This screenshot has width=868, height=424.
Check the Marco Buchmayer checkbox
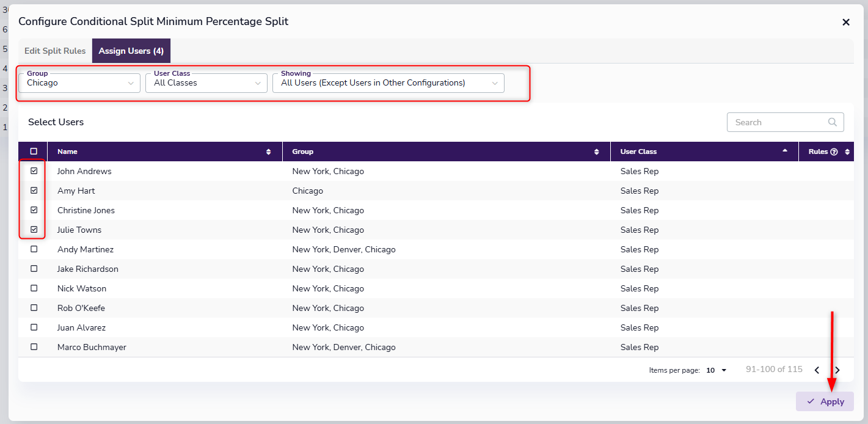[x=34, y=347]
